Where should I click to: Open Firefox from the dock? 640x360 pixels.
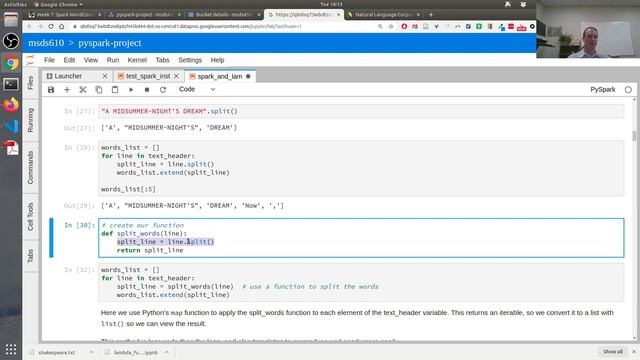click(11, 105)
